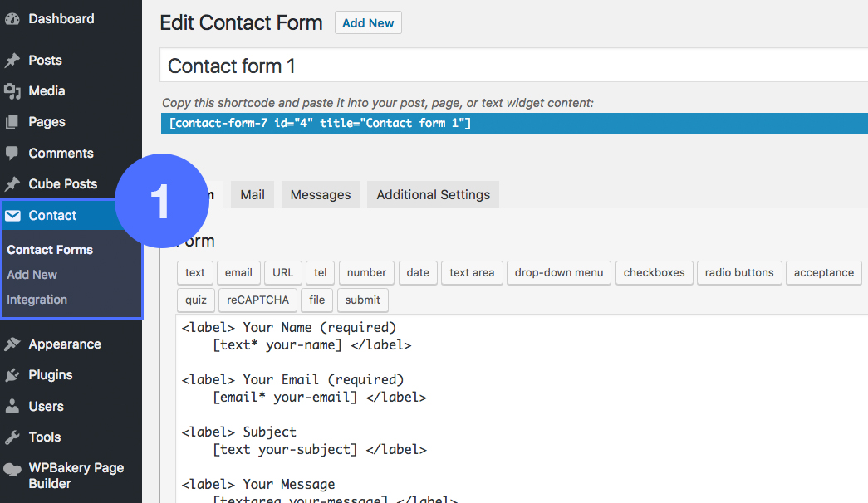This screenshot has width=868, height=503.
Task: Select the Additional Settings tab
Action: pyautogui.click(x=433, y=195)
